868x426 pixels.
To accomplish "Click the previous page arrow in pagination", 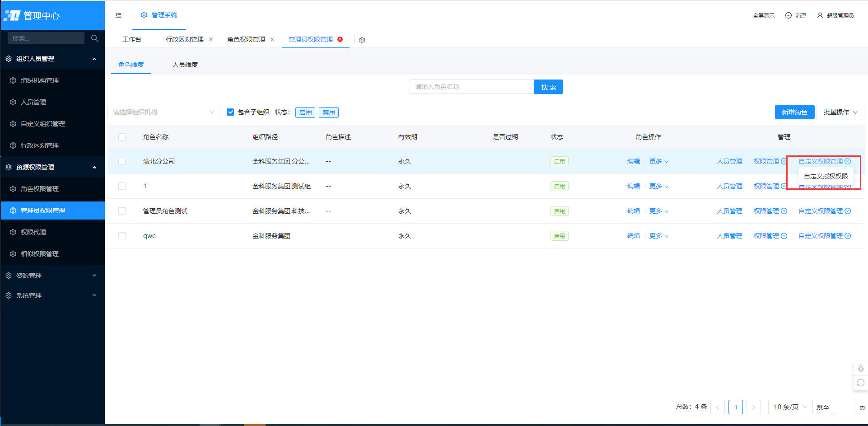I will coord(718,407).
